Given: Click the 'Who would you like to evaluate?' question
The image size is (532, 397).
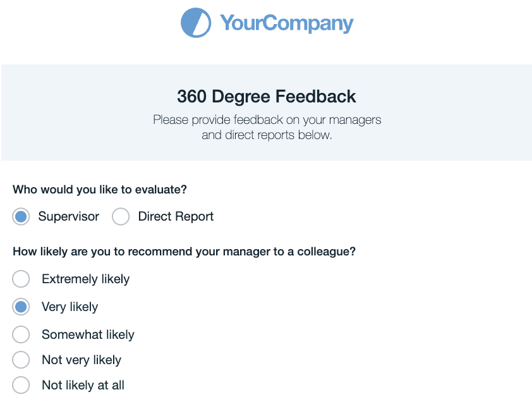Looking at the screenshot, I should [x=100, y=189].
